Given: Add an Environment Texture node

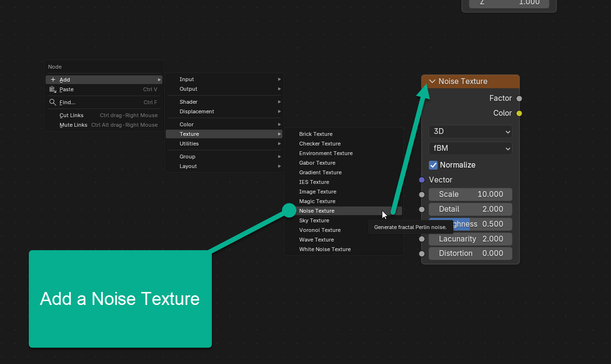Looking at the screenshot, I should [x=344, y=153].
